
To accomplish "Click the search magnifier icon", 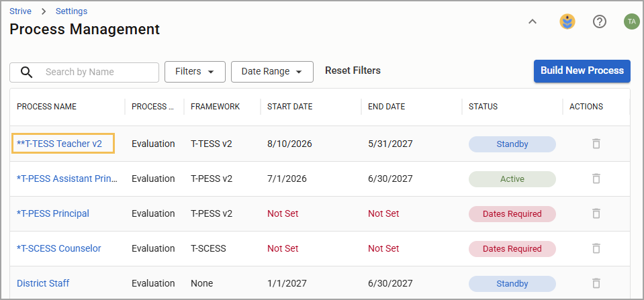I will tap(27, 72).
